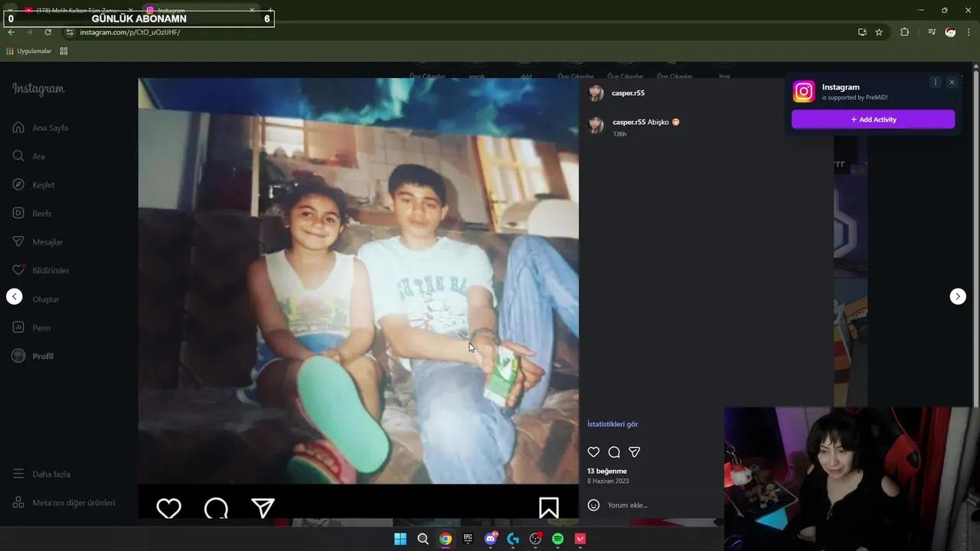Image resolution: width=980 pixels, height=551 pixels.
Task: Open comments with small bubble icon
Action: click(614, 452)
